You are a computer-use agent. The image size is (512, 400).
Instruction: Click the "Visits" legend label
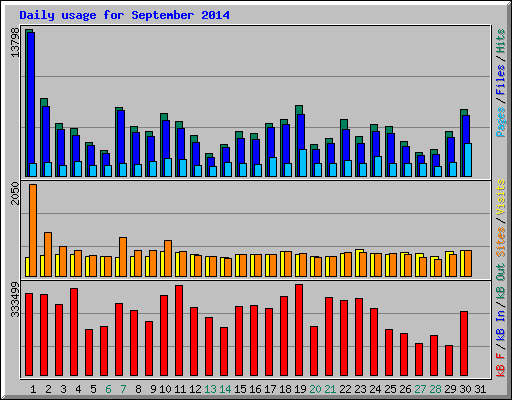(x=500, y=198)
